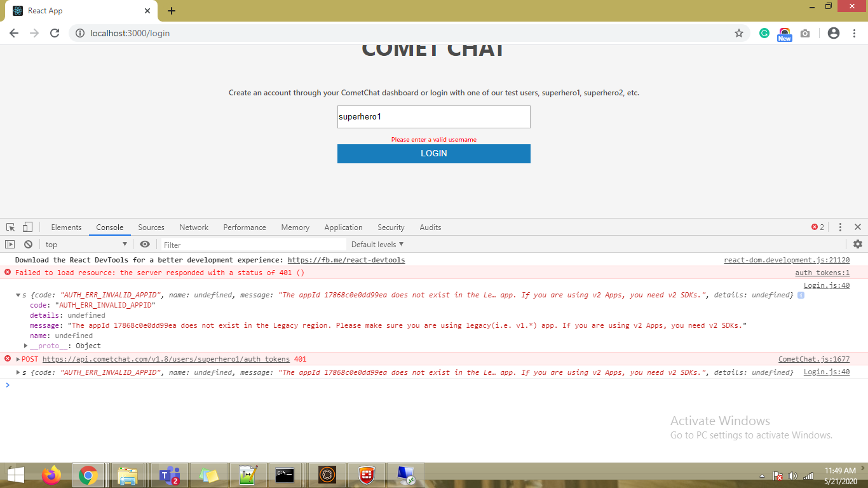Open DevTools customize three-dot menu
This screenshot has width=868, height=488.
840,227
